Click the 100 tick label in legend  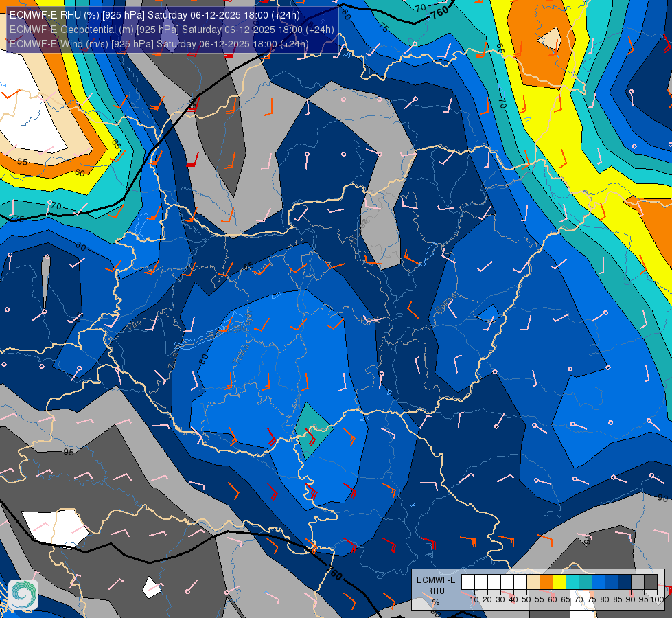658,599
